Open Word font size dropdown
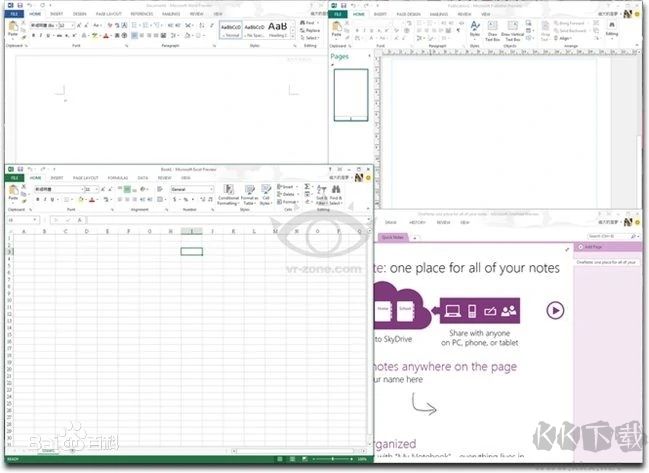Viewport: 649px width, 473px height. pos(73,26)
